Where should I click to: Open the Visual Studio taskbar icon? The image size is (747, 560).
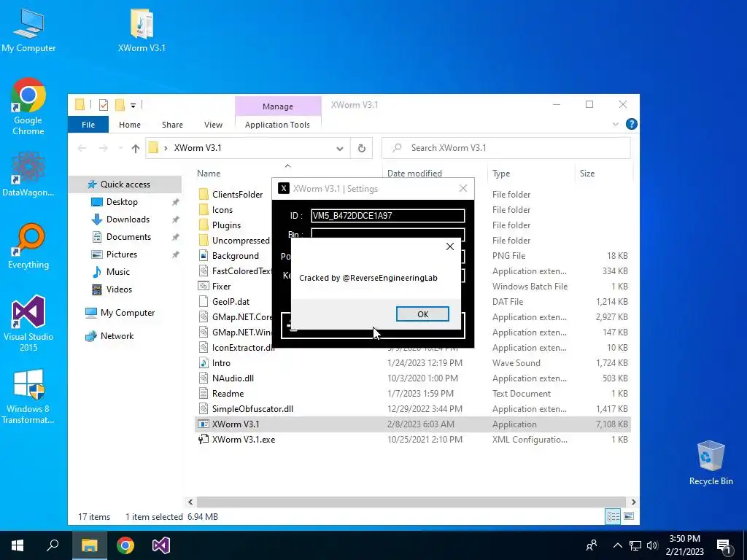click(161, 545)
